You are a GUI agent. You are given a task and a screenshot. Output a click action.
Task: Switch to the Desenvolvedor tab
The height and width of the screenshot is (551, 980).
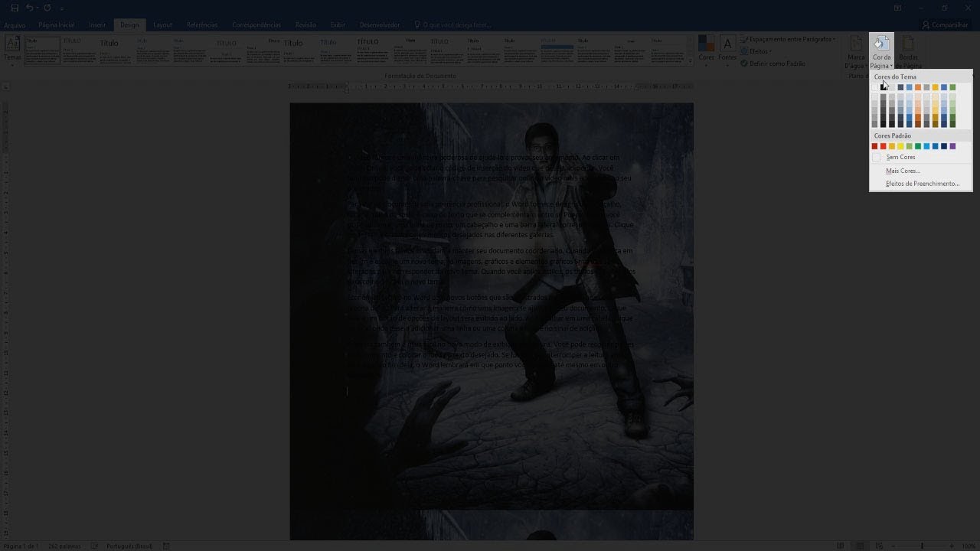coord(379,25)
